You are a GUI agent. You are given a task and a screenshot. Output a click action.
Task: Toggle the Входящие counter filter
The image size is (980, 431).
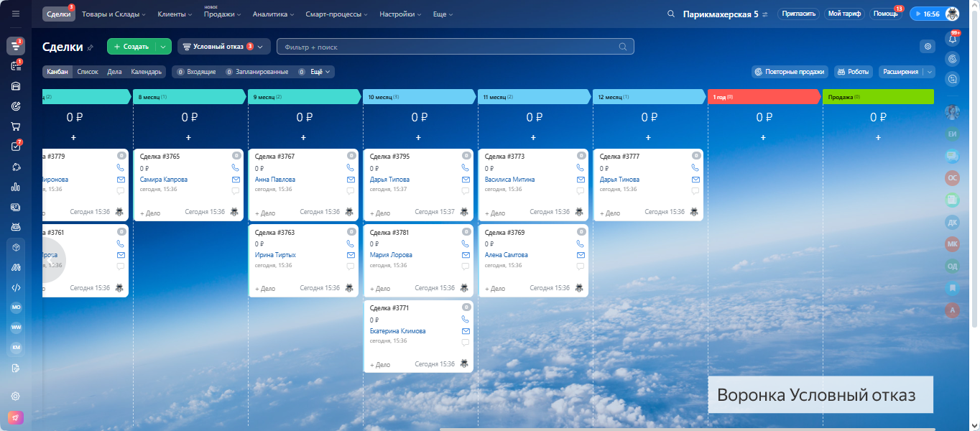[196, 72]
